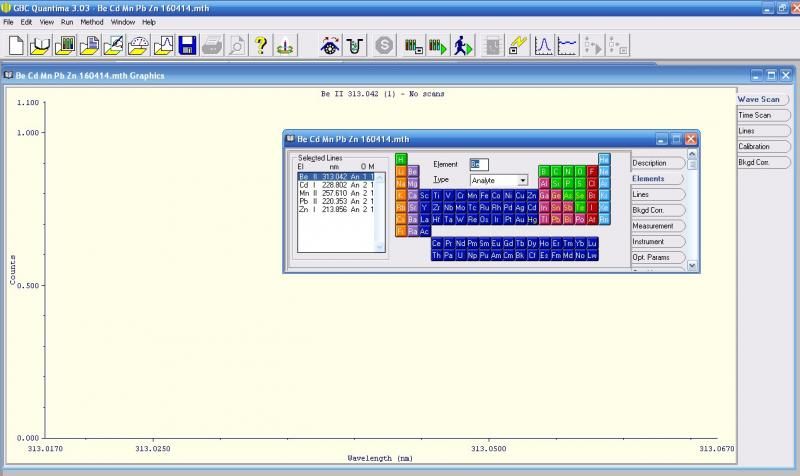
Task: Click the sample rack setup icon
Action: (x=413, y=45)
